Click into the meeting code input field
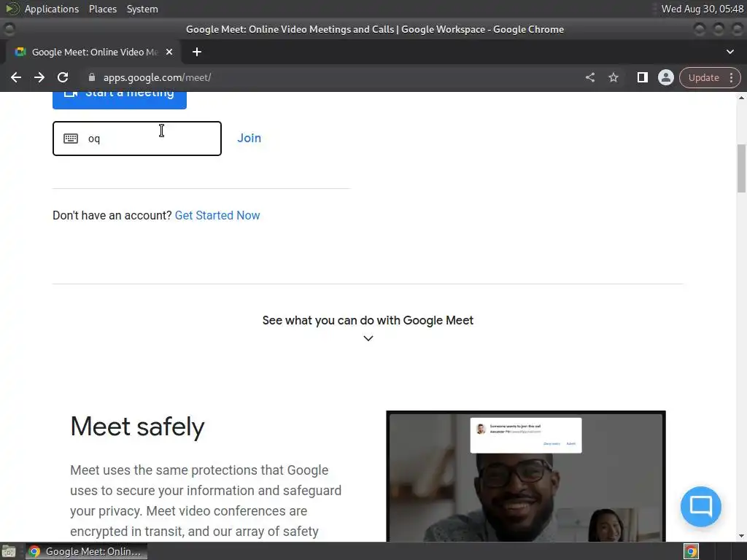The image size is (747, 560). pos(136,139)
